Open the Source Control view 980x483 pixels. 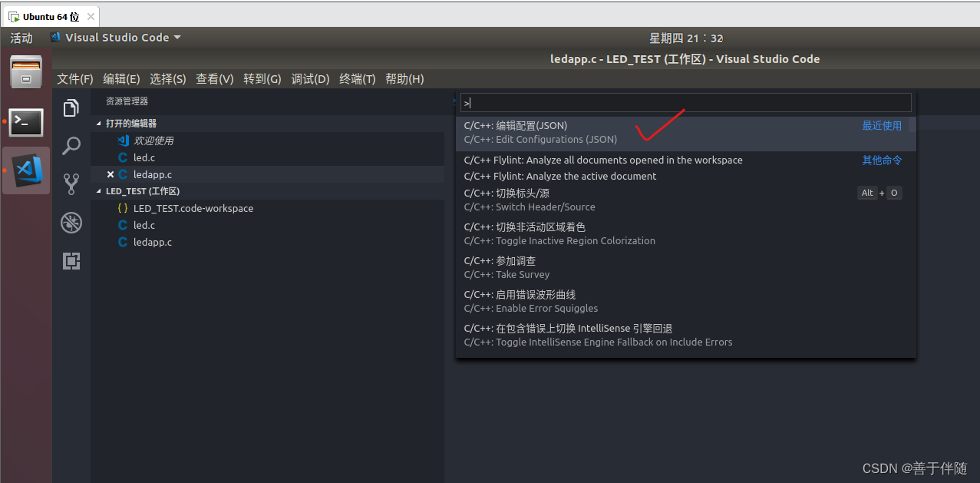click(x=71, y=184)
